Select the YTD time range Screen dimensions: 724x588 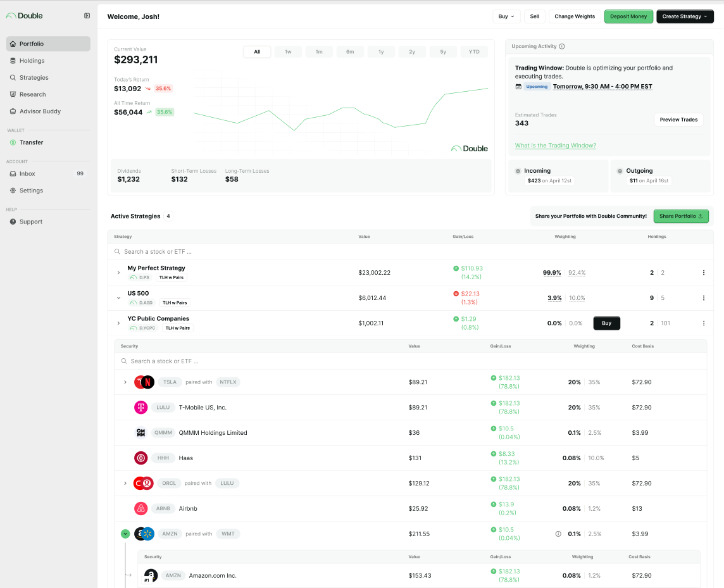tap(474, 52)
